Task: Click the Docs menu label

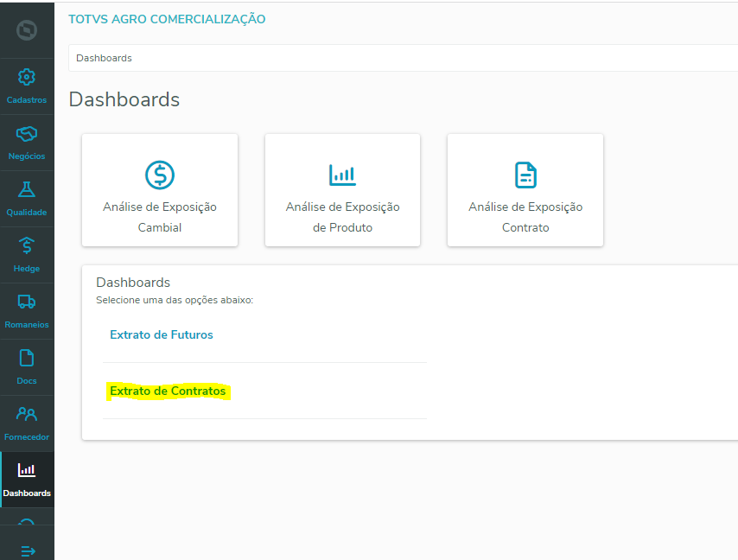Action: [x=27, y=381]
